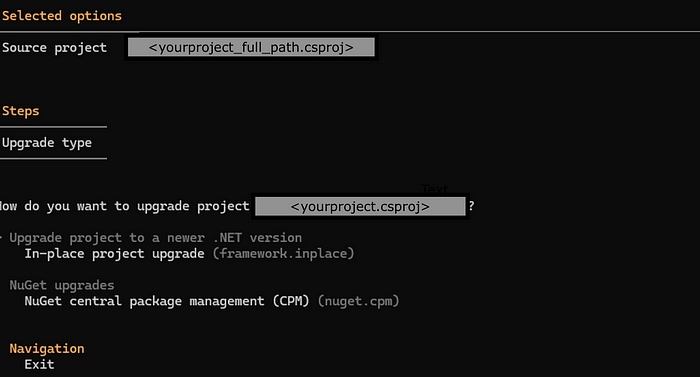Click the (nuget.cpm) identifier text
700x377 pixels.
[x=358, y=301]
